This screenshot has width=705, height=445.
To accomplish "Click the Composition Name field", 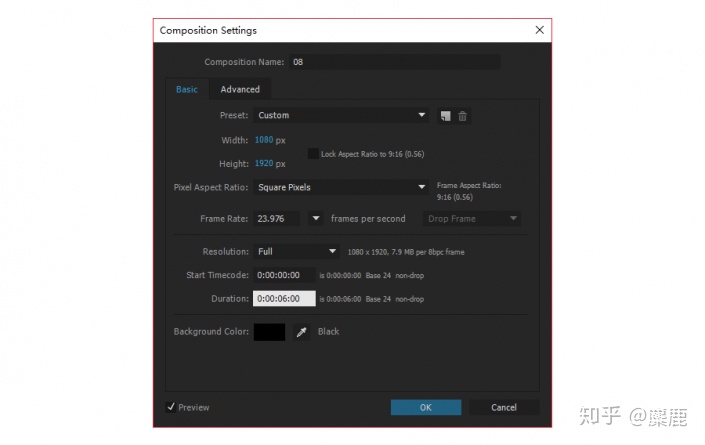I will pyautogui.click(x=395, y=62).
